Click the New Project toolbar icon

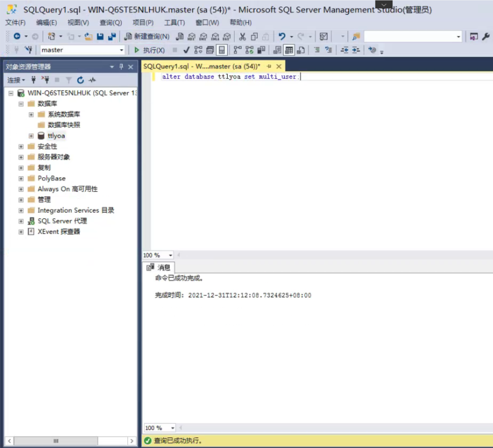pyautogui.click(x=51, y=36)
